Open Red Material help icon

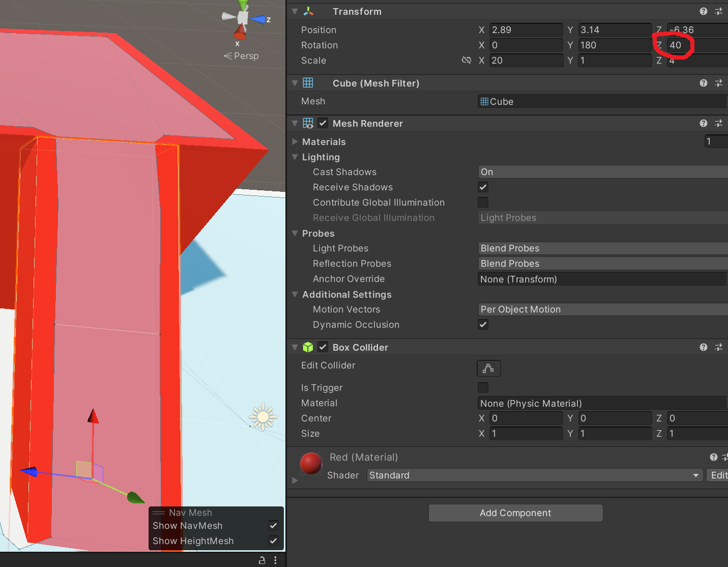[714, 457]
